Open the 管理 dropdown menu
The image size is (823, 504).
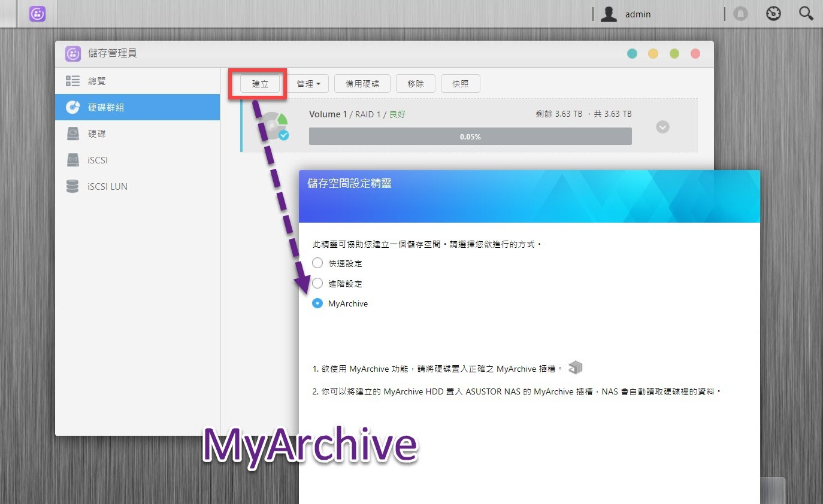pyautogui.click(x=308, y=84)
